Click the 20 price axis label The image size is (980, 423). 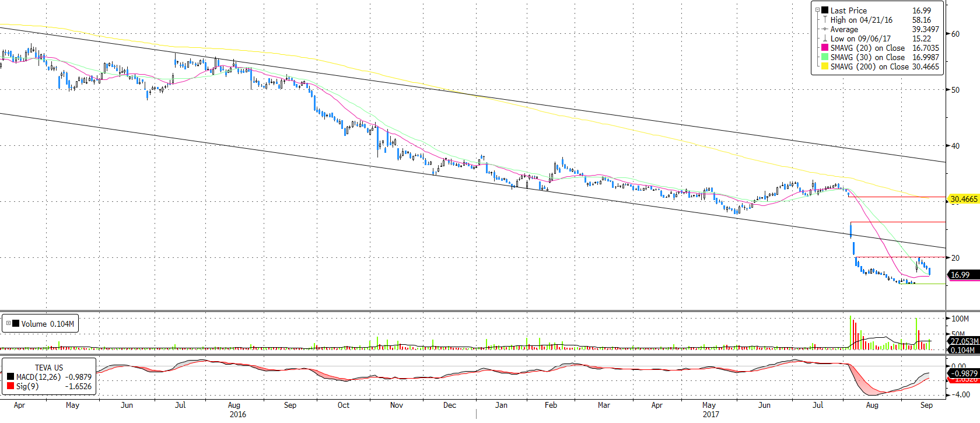tap(955, 258)
